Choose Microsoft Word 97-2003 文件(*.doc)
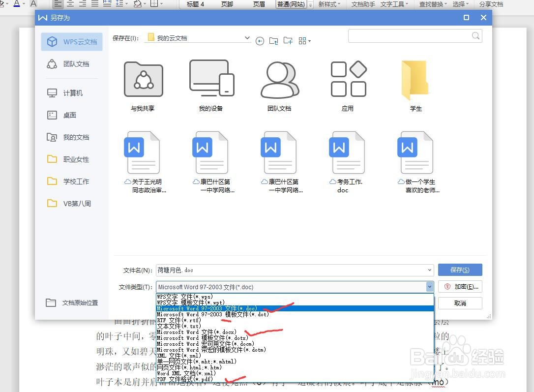The image size is (534, 392). click(x=295, y=308)
